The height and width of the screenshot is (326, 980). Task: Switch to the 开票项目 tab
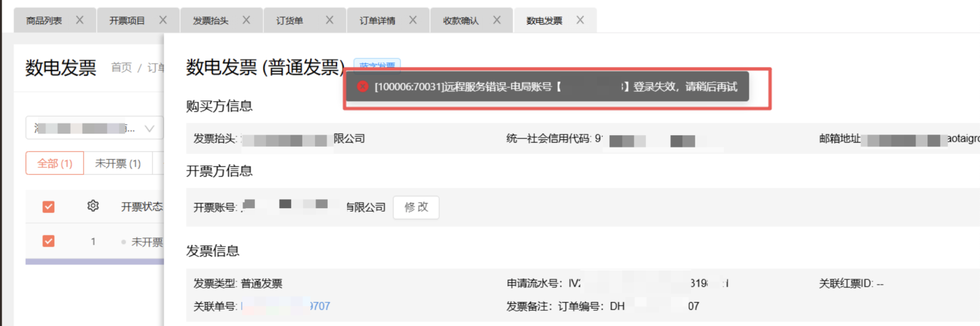pyautogui.click(x=127, y=21)
